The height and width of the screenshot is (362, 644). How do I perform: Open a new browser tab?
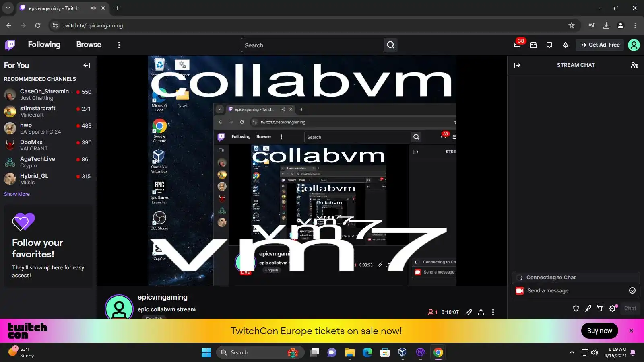(x=118, y=8)
